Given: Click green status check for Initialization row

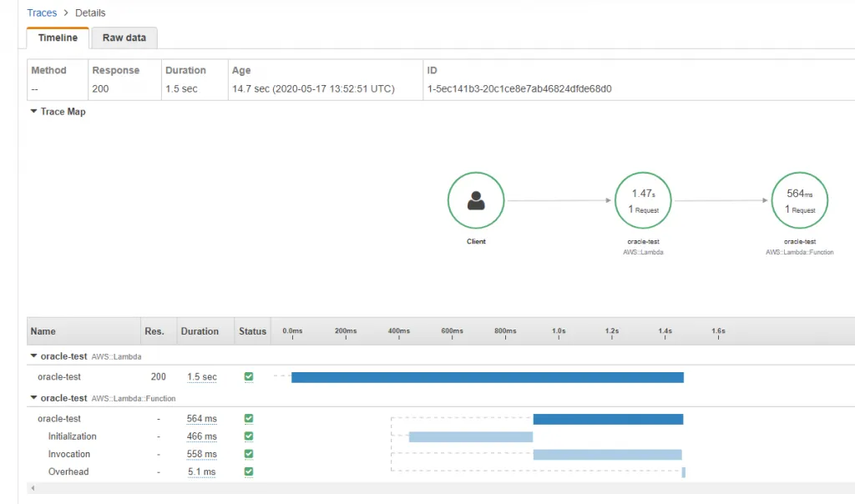Looking at the screenshot, I should 249,436.
